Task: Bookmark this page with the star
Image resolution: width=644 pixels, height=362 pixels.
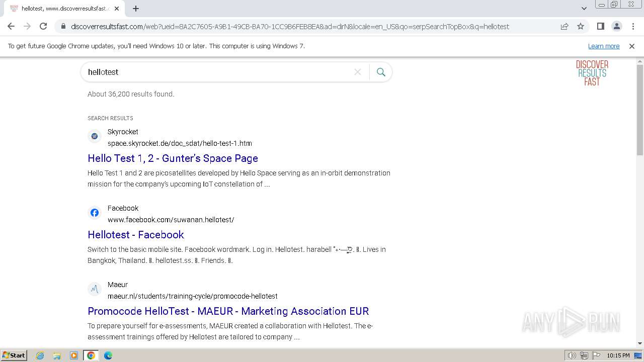Action: (581, 26)
